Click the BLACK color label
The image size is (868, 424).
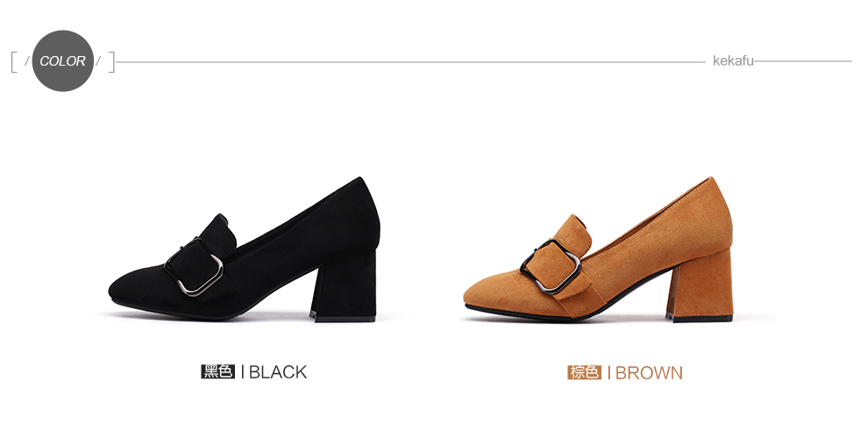click(278, 372)
